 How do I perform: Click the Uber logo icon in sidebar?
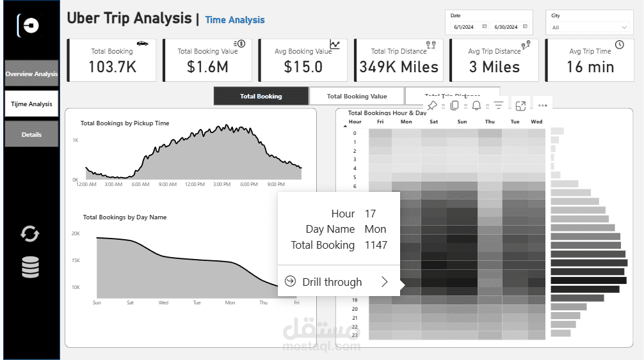(x=29, y=26)
